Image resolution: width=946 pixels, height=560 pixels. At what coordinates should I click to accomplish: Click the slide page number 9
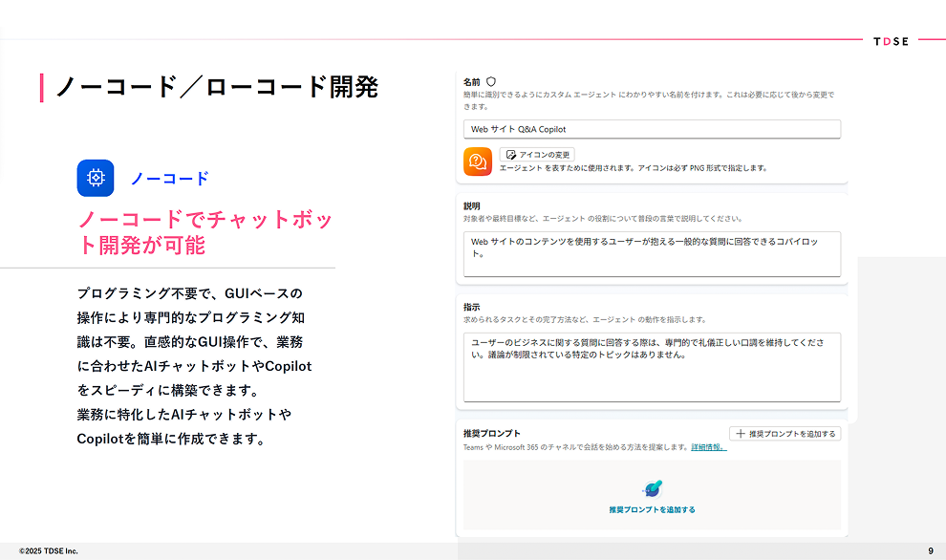tap(930, 551)
